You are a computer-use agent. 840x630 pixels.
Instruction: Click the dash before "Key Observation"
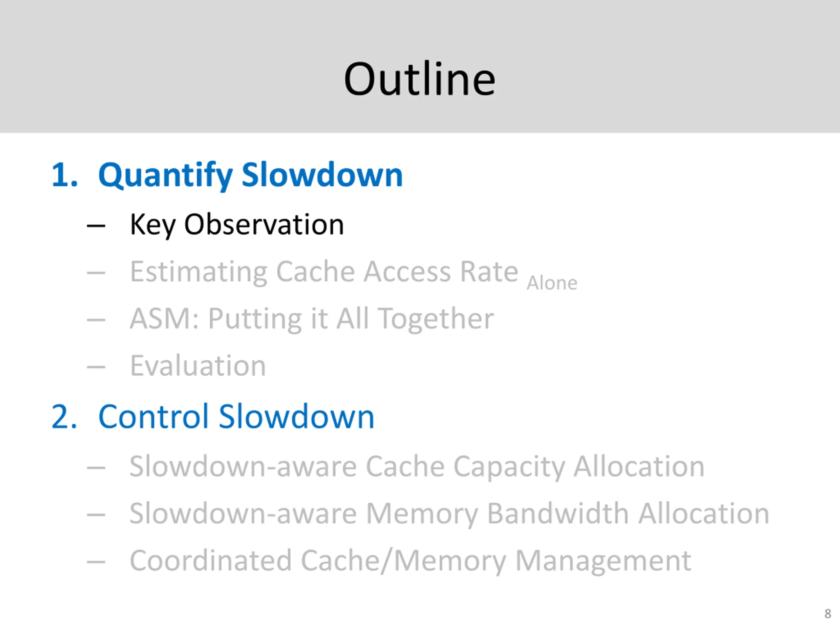tap(96, 226)
